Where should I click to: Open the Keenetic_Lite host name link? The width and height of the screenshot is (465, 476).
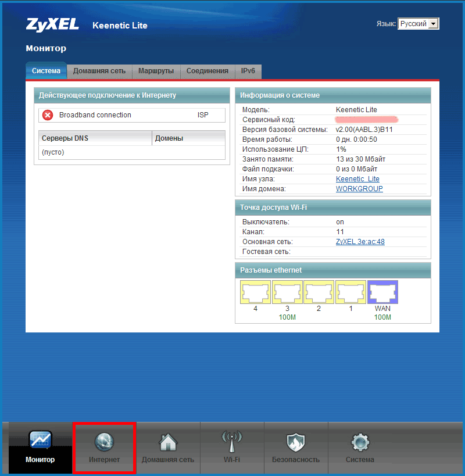point(357,179)
